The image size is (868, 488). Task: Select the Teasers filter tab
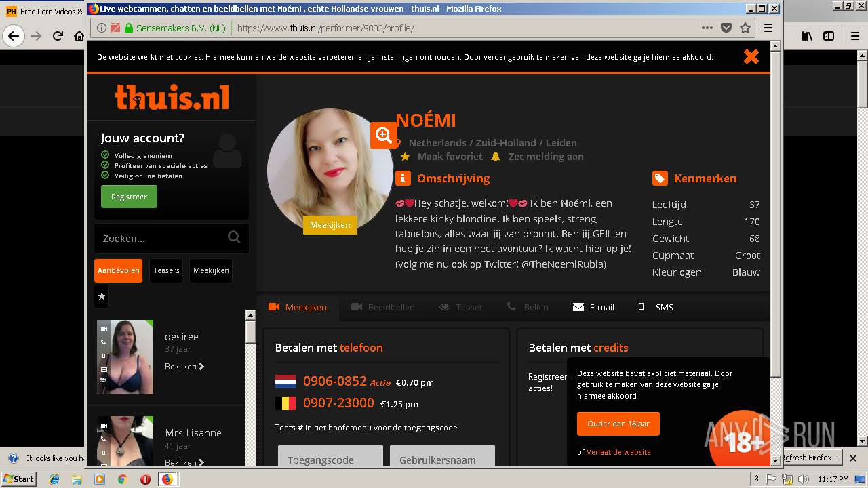point(166,270)
